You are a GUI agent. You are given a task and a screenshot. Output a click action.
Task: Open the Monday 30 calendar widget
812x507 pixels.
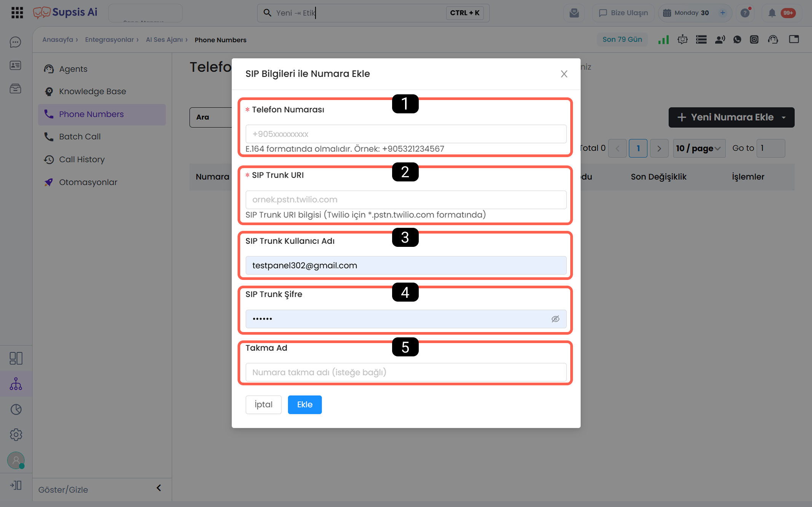[x=691, y=13]
